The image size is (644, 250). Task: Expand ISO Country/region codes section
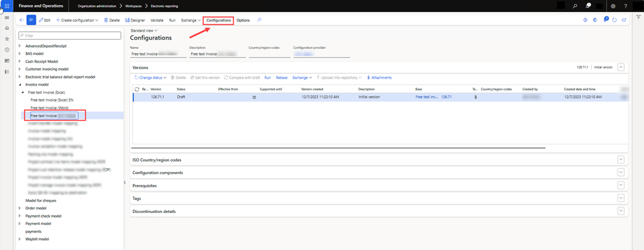(621, 160)
